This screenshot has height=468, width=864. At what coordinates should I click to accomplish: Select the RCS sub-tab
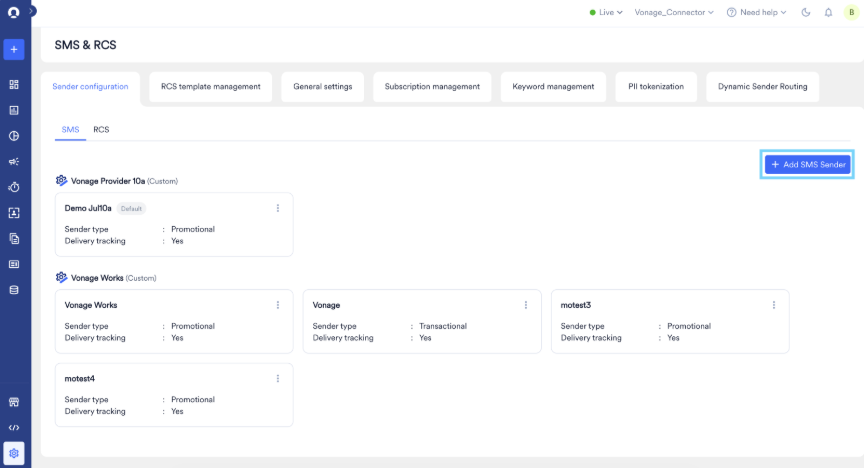pyautogui.click(x=101, y=130)
